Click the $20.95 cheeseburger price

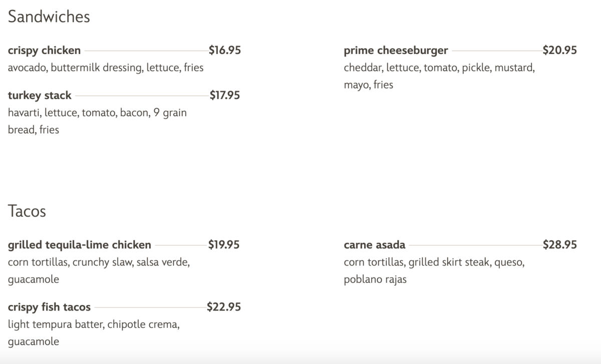[559, 50]
